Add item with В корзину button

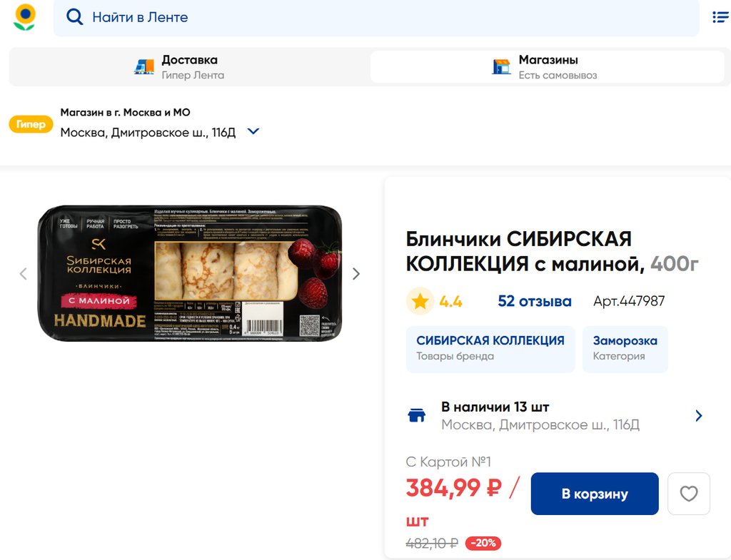click(x=595, y=494)
